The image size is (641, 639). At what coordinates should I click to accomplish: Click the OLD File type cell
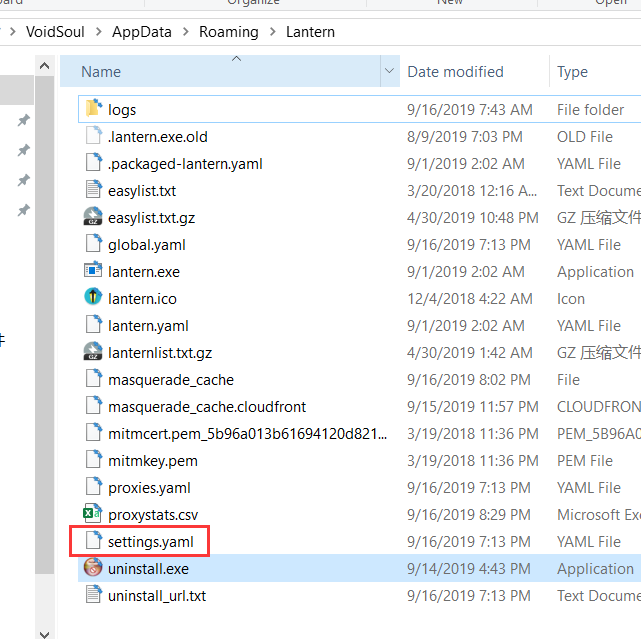585,137
